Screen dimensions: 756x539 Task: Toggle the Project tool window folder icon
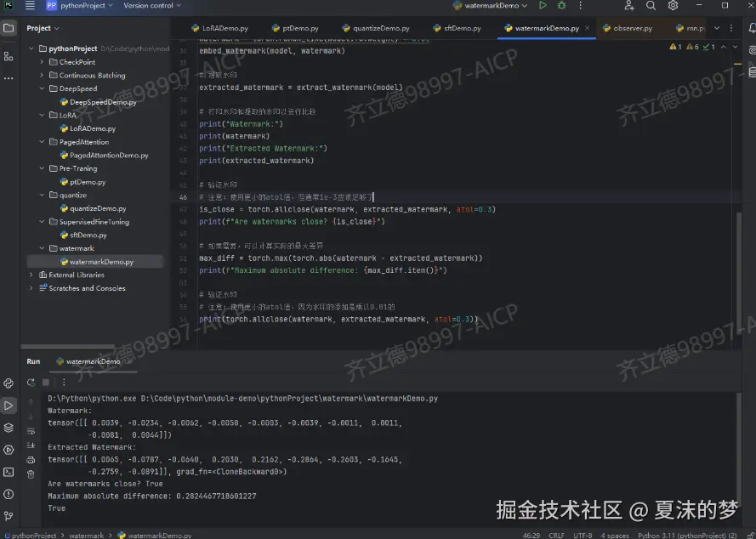point(9,28)
